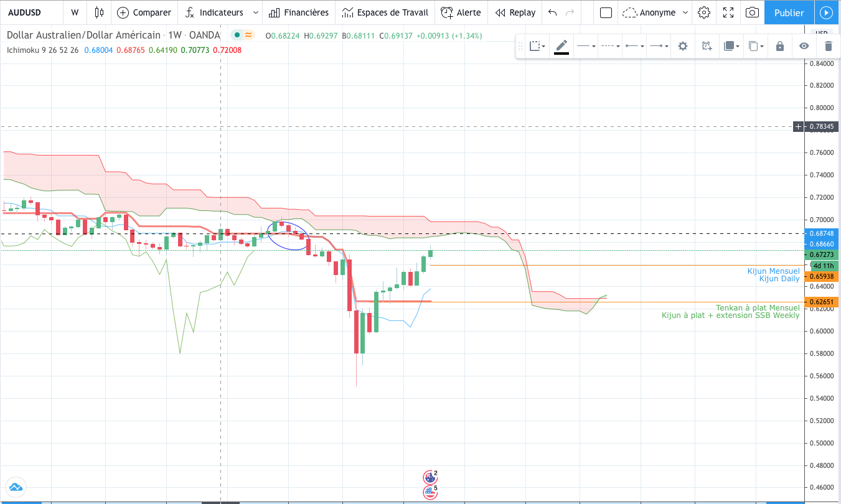
Task: Click the green 0.67273 price label
Action: pyautogui.click(x=822, y=255)
